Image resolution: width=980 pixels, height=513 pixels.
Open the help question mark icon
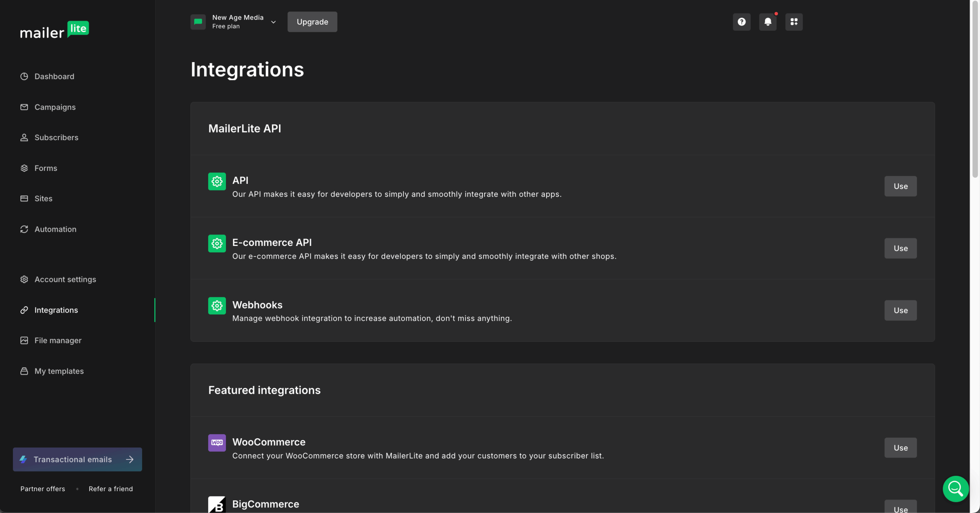(x=742, y=22)
